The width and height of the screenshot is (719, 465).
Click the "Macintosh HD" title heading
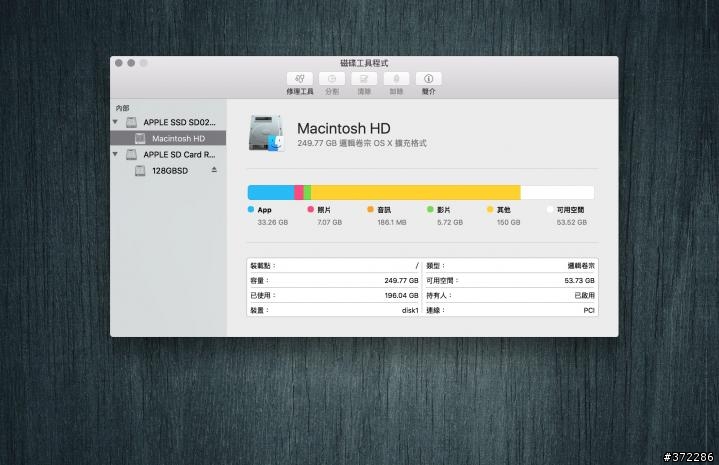click(x=344, y=128)
